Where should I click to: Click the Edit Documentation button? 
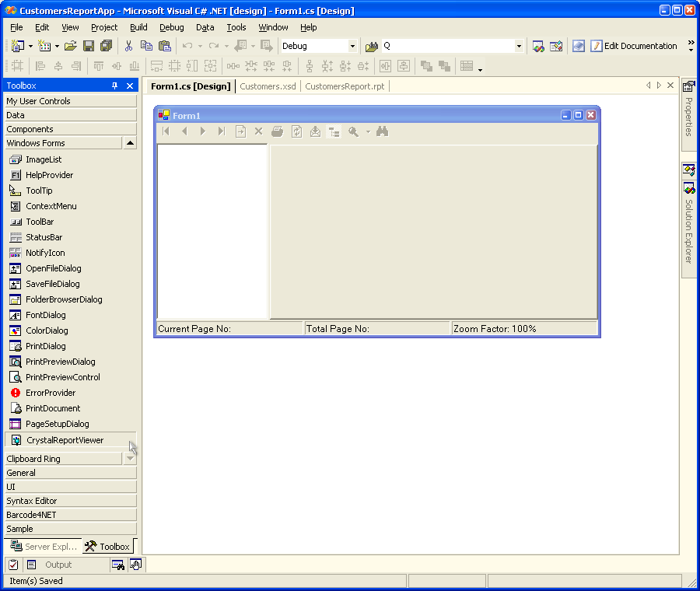[634, 46]
